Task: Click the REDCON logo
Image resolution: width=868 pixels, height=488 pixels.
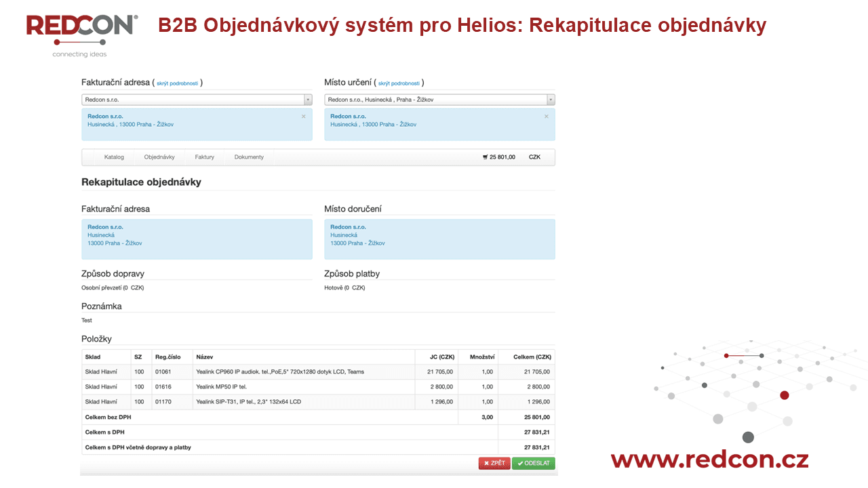Action: pos(82,35)
